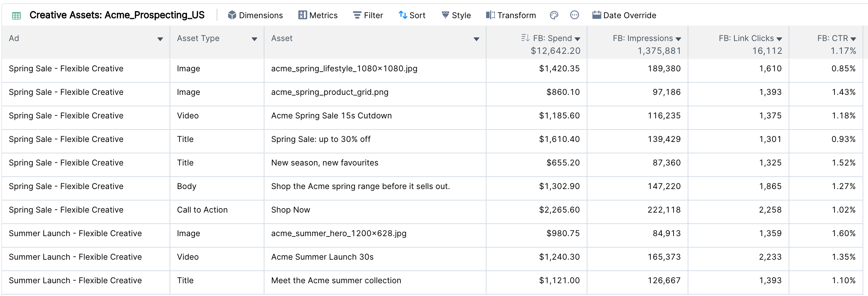
Task: Click the Date Override calendar icon
Action: (x=596, y=15)
